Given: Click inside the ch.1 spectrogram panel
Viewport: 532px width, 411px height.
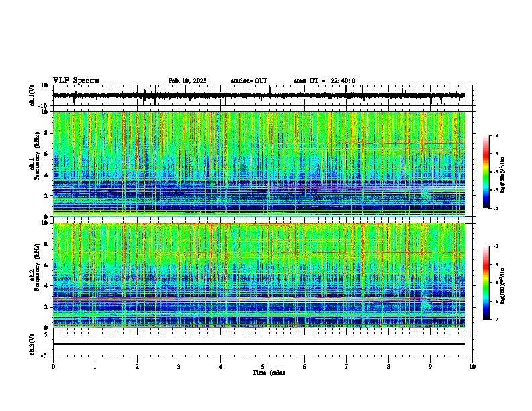Looking at the screenshot, I should [259, 164].
